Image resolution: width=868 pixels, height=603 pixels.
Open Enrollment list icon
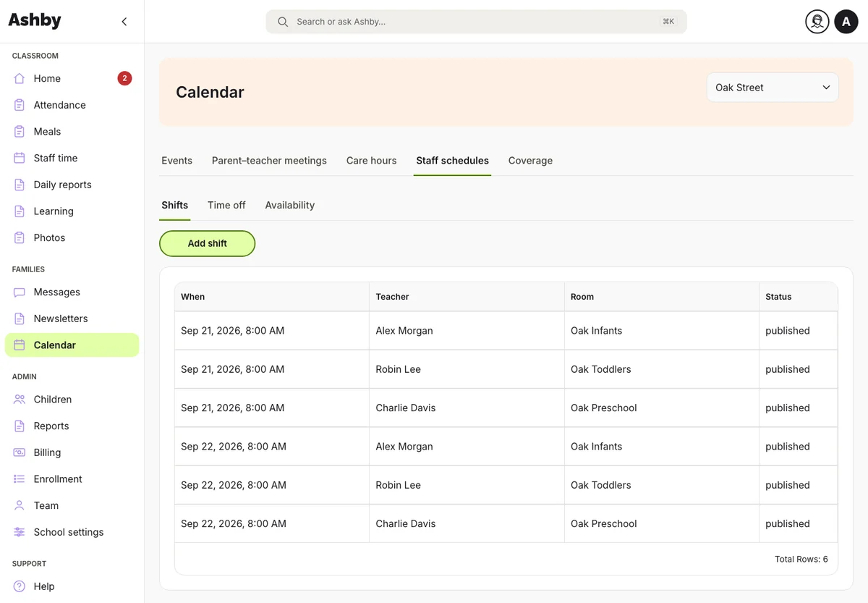coord(20,479)
